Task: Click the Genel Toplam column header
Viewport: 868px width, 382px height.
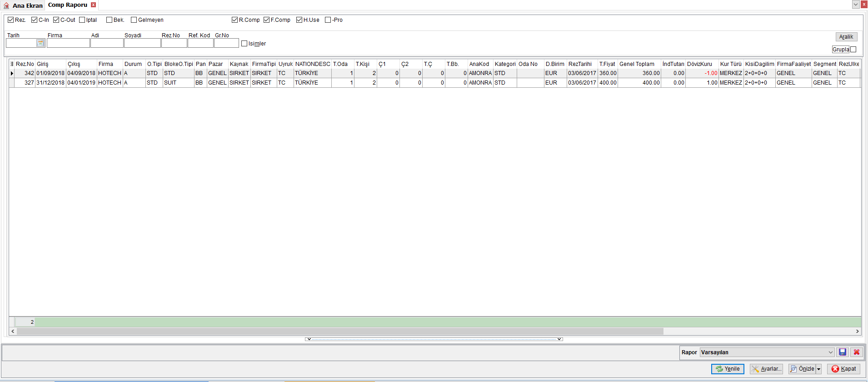Action: 639,64
